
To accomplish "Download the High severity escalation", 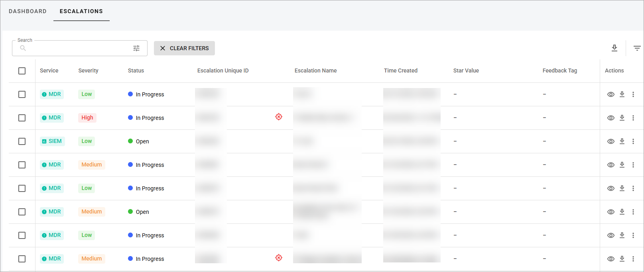I will (x=622, y=117).
